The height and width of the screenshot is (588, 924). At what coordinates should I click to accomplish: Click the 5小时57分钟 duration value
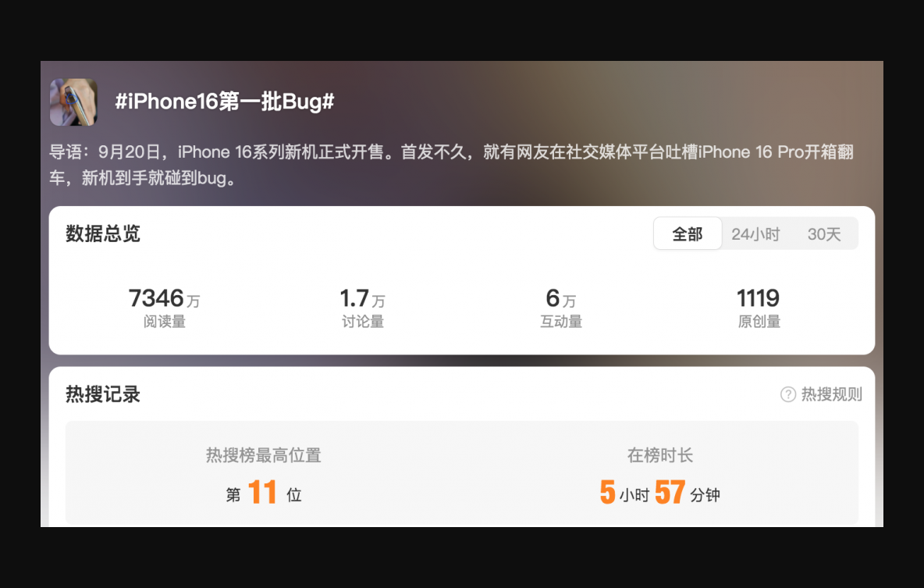point(660,493)
